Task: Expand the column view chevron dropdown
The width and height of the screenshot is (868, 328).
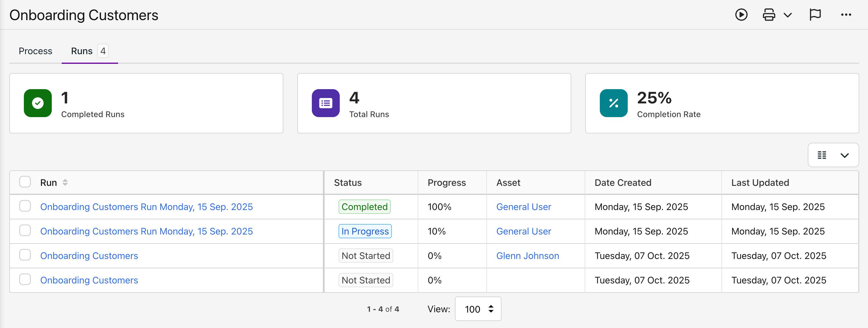Action: click(844, 155)
